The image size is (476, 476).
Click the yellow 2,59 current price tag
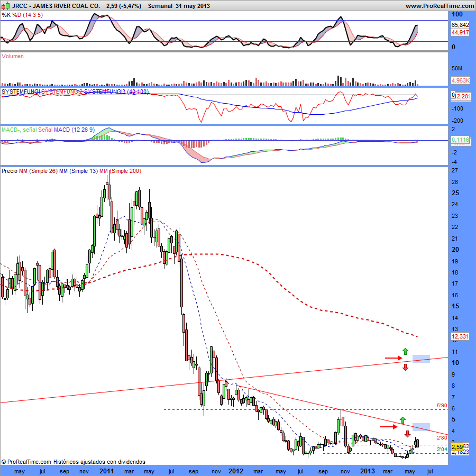pos(457,447)
